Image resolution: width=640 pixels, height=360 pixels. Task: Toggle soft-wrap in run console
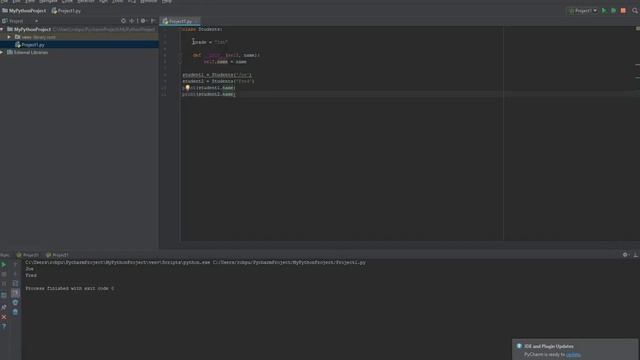[15, 284]
